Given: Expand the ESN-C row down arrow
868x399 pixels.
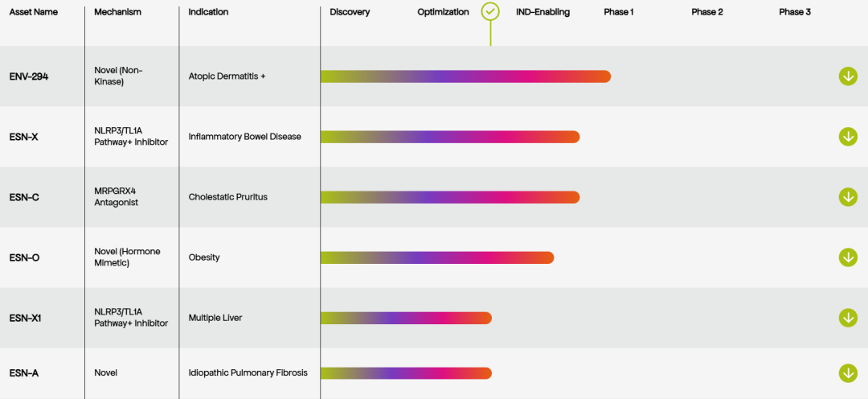Looking at the screenshot, I should (848, 197).
